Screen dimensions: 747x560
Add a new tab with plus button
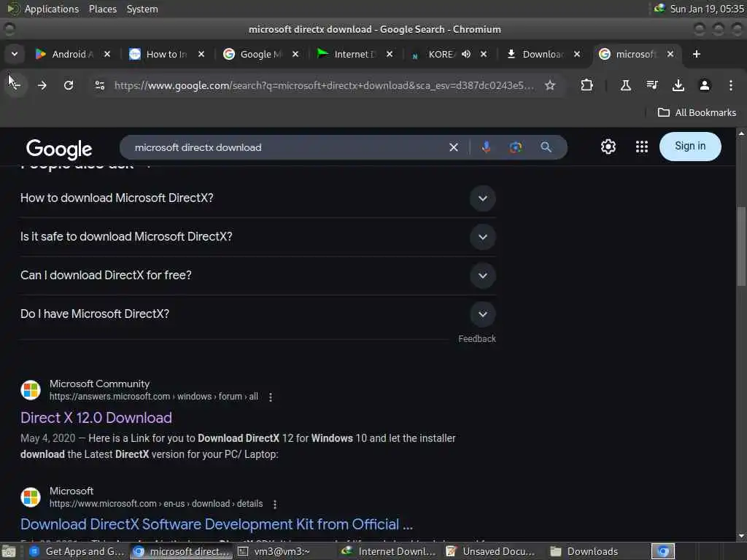tap(696, 54)
